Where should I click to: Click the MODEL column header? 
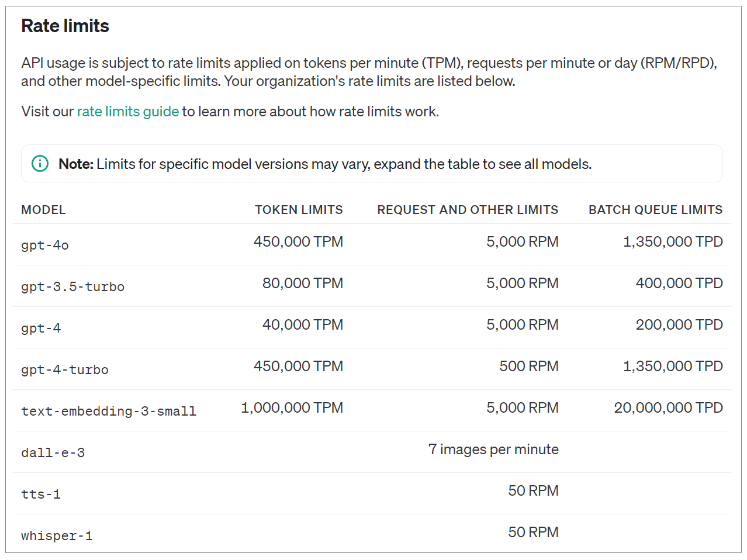(x=43, y=210)
